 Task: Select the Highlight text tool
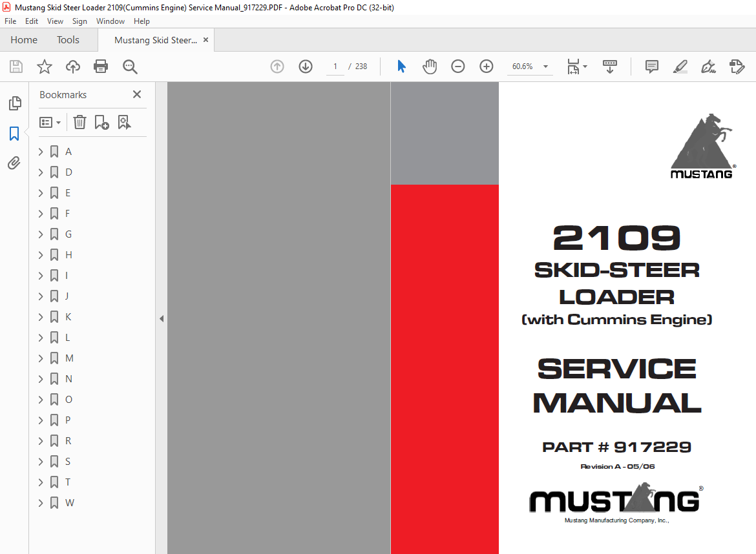(680, 67)
